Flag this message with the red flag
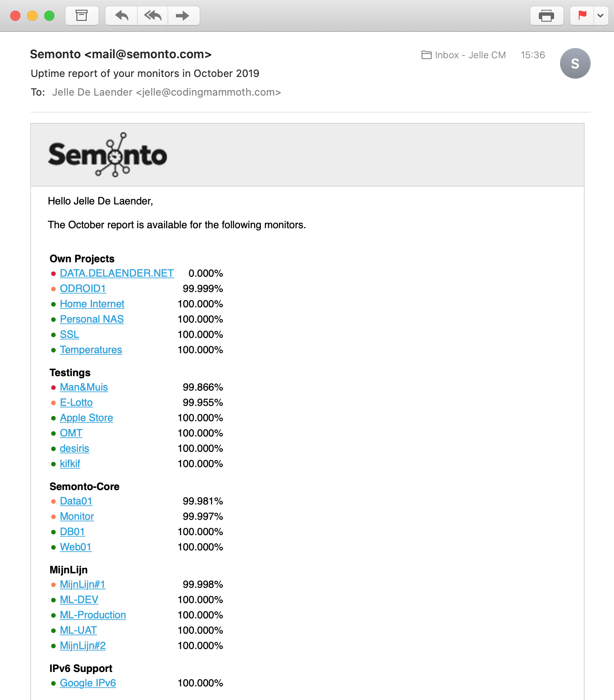The height and width of the screenshot is (700, 614). point(582,16)
